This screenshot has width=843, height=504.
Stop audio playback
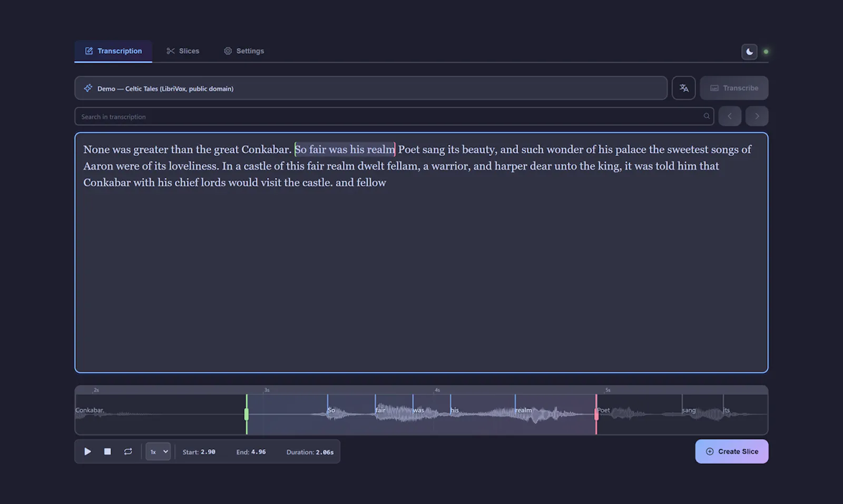(x=107, y=452)
